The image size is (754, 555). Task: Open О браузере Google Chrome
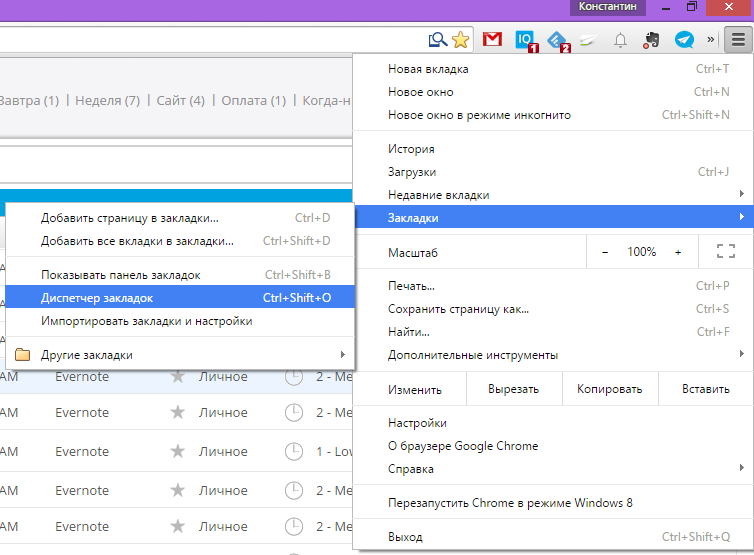553,446
